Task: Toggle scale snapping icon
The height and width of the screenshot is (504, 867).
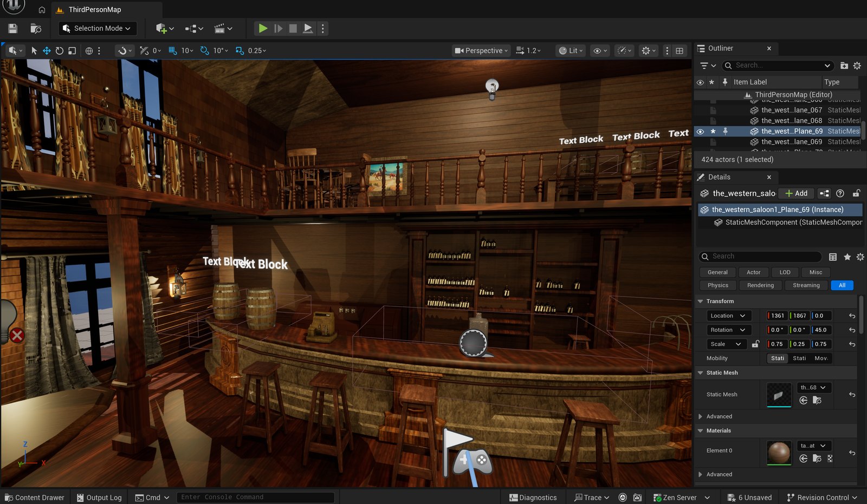Action: [x=240, y=50]
